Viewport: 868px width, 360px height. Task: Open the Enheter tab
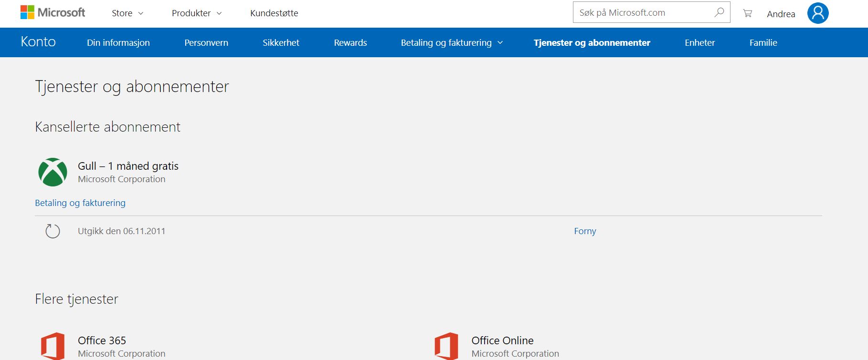pos(699,42)
